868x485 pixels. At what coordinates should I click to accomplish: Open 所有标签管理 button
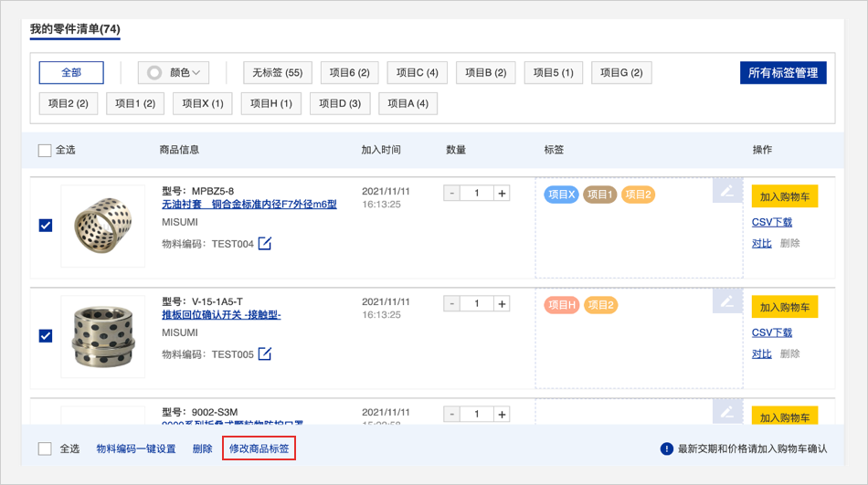(x=783, y=73)
